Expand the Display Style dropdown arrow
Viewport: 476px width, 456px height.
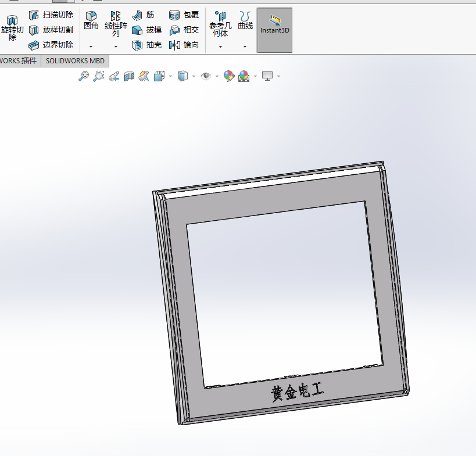pos(194,76)
